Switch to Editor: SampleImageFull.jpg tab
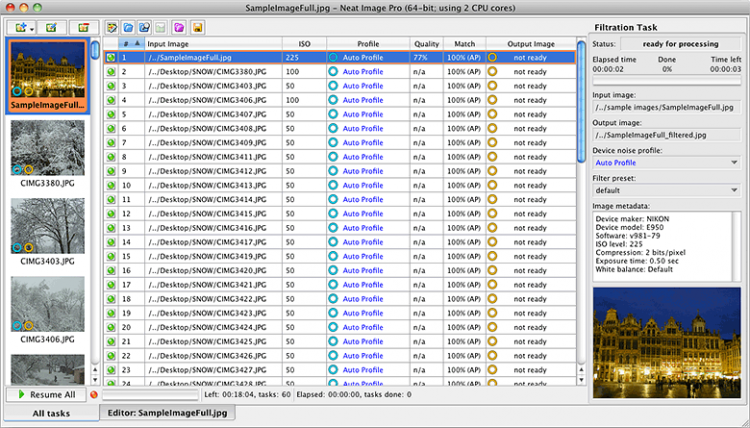Screen dimensions: 750x428 (x=167, y=413)
